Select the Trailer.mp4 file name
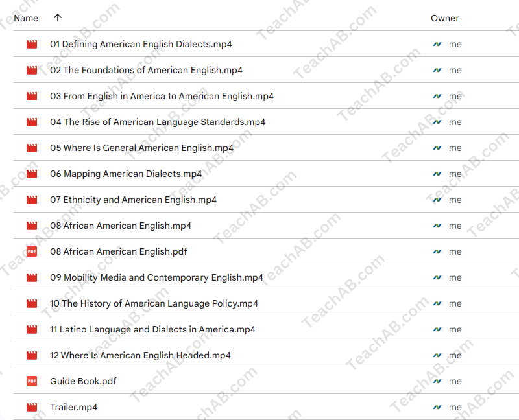Viewport: 519px width, 420px height. pyautogui.click(x=73, y=407)
